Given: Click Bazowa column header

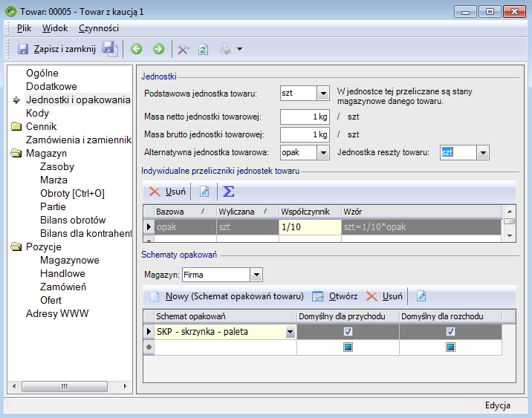Looking at the screenshot, I should pyautogui.click(x=185, y=212).
